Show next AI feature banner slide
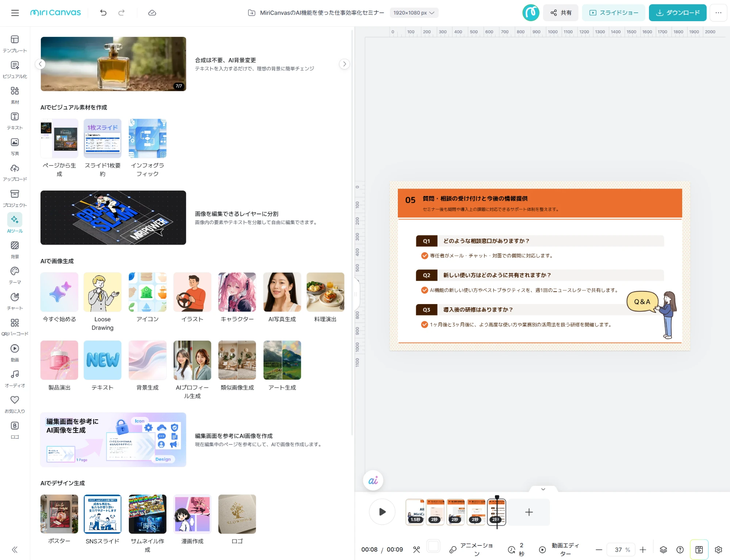Image resolution: width=730 pixels, height=560 pixels. (x=344, y=64)
